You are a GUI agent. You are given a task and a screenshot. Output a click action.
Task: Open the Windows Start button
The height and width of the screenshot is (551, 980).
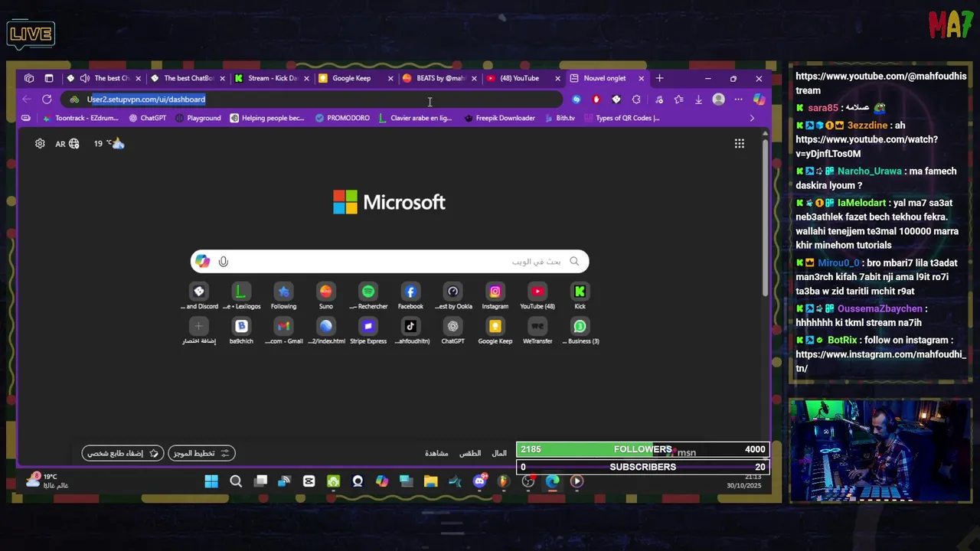[211, 481]
